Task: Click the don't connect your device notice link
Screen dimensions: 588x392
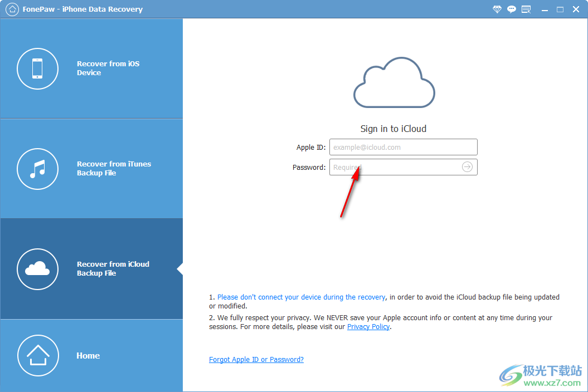Action: (x=301, y=297)
